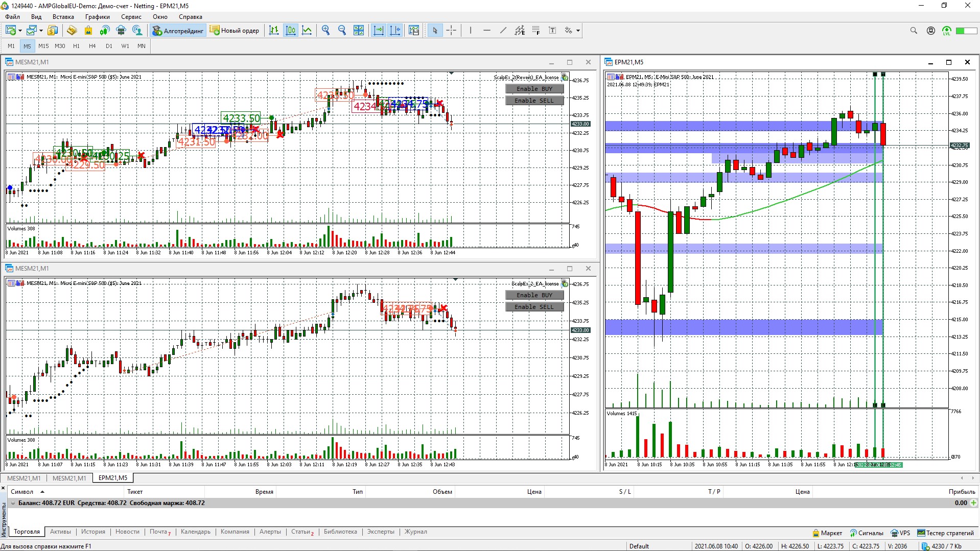Switch to the История tab

pyautogui.click(x=93, y=532)
